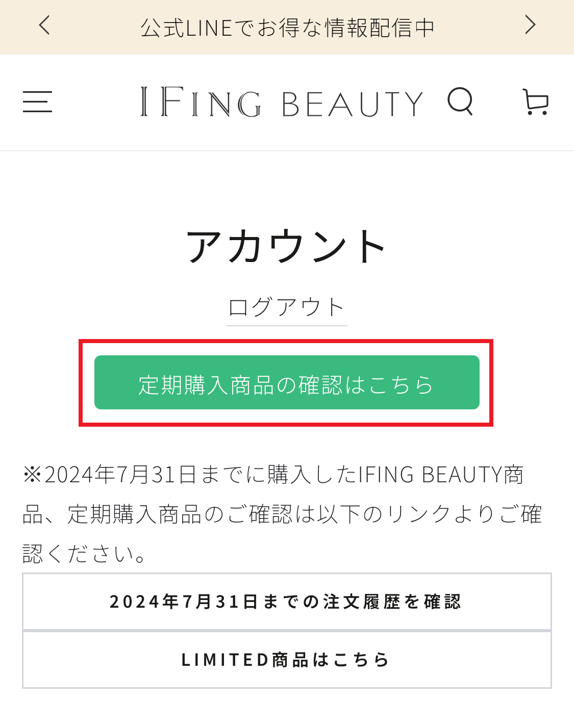Open 2024年7月31日までの注文履歴を確認
This screenshot has width=574, height=728.
287,602
